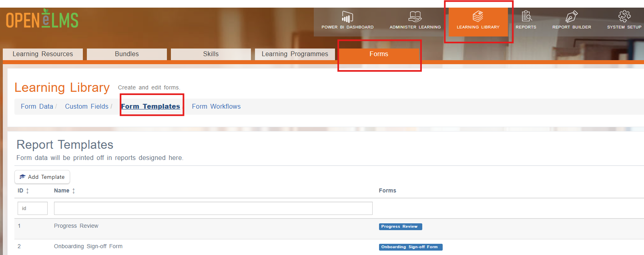Click the OpenELMS logo
The width and height of the screenshot is (644, 255).
pyautogui.click(x=42, y=19)
